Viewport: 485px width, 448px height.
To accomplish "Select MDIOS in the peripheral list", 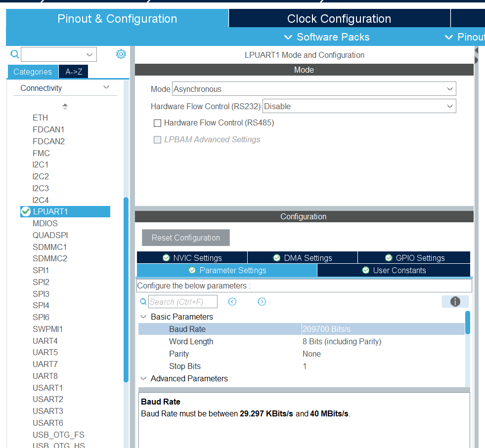I will (45, 223).
